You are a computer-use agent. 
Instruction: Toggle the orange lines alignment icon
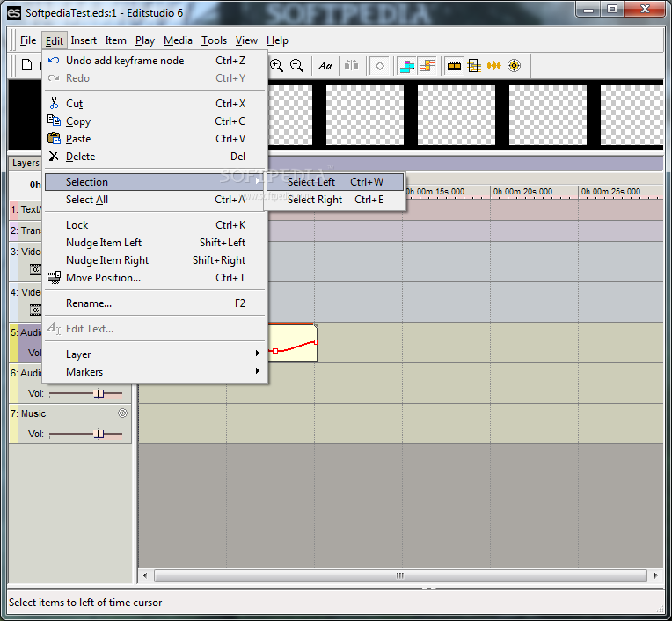point(427,66)
